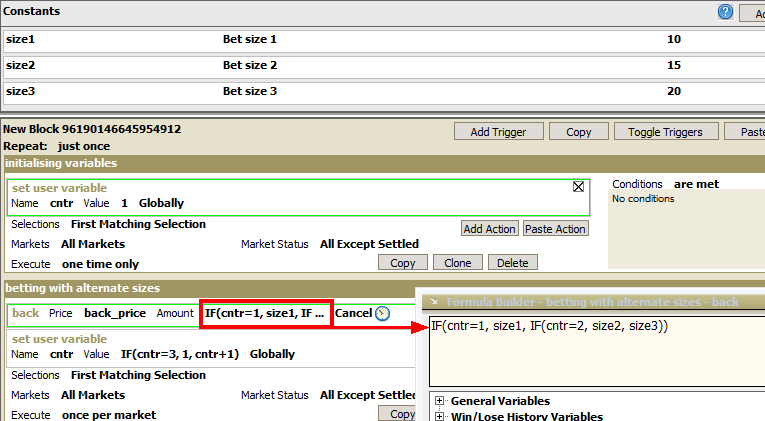Select the size2 constant row
The height and width of the screenshot is (421, 765).
(x=384, y=65)
